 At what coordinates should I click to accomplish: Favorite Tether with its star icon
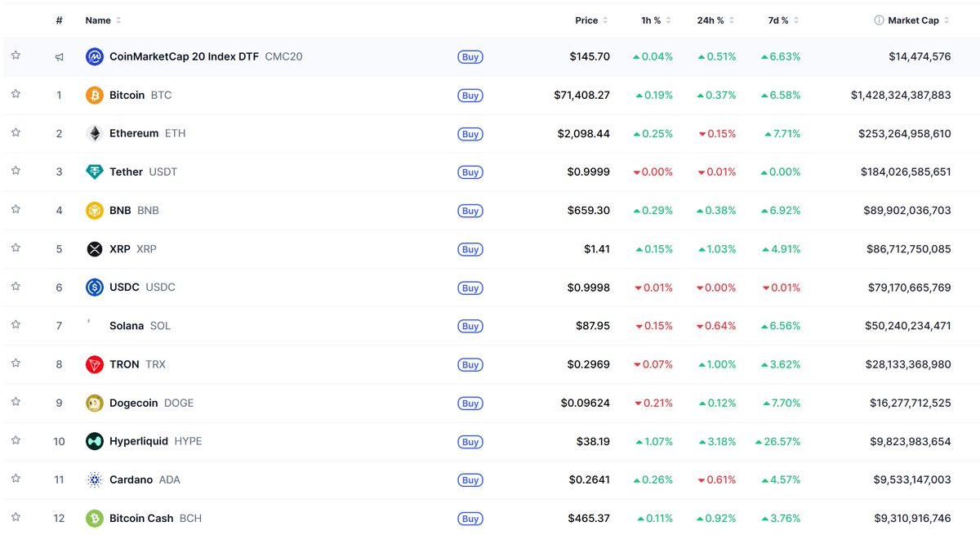tap(16, 171)
